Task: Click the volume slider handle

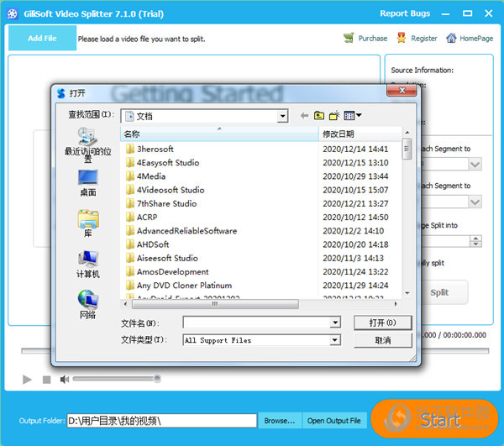Action: point(157,379)
